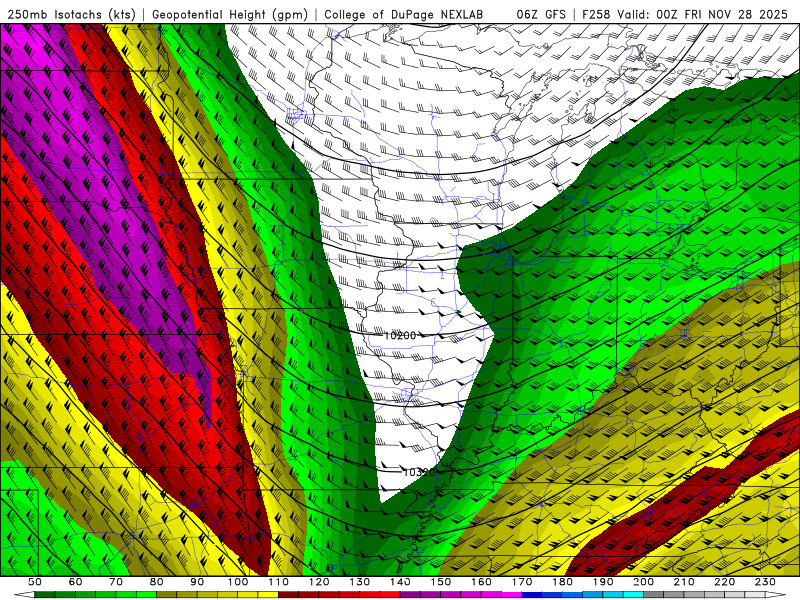This screenshot has height=600, width=800.
Task: Click the right arrow end of color bar
Action: click(776, 595)
